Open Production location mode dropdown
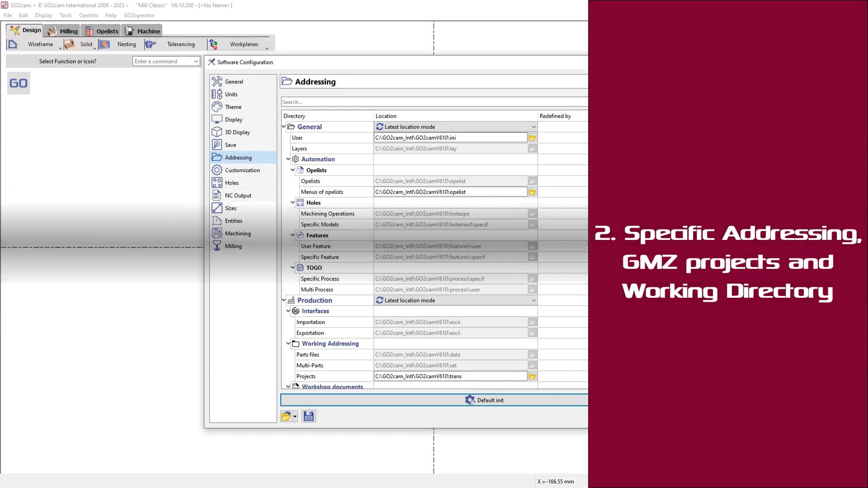The height and width of the screenshot is (488, 868). pyautogui.click(x=456, y=300)
